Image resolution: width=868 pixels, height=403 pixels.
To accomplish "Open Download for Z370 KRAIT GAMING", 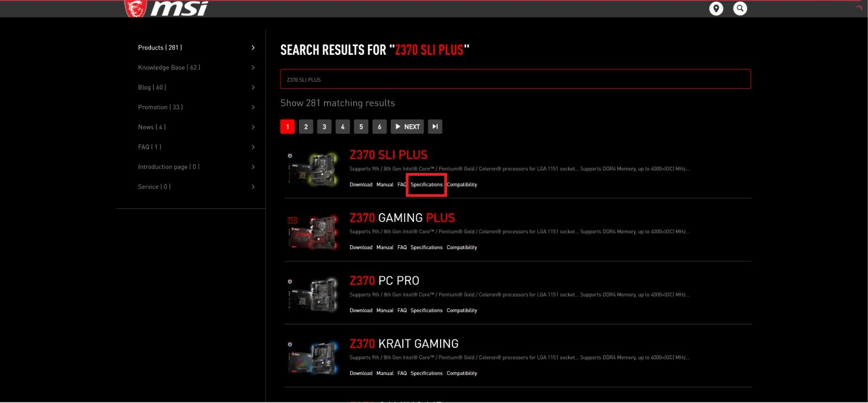I will click(361, 374).
